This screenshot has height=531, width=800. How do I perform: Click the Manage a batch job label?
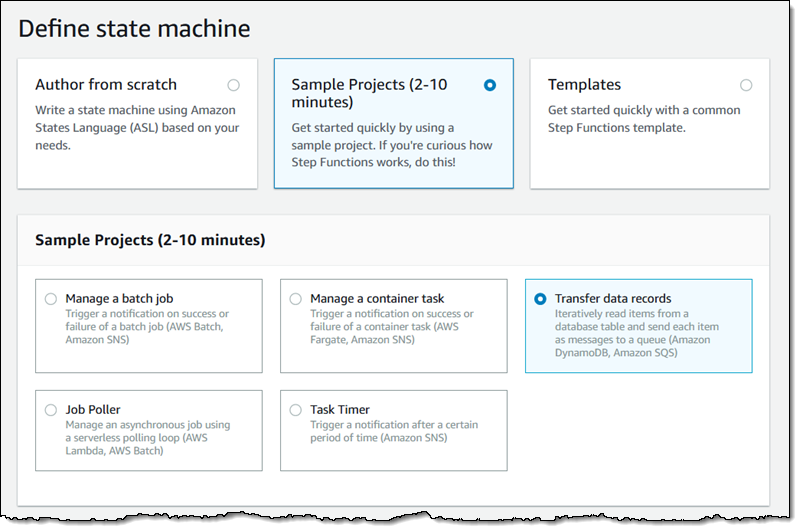coord(119,298)
